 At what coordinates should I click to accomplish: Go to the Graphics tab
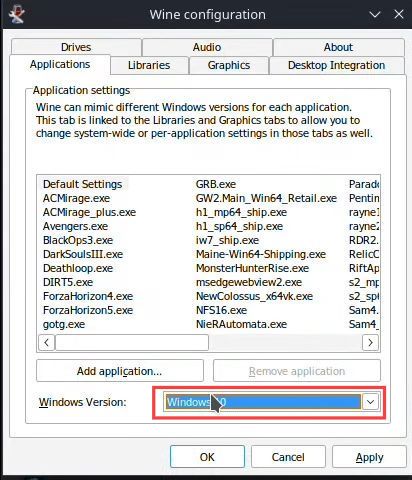pos(229,65)
